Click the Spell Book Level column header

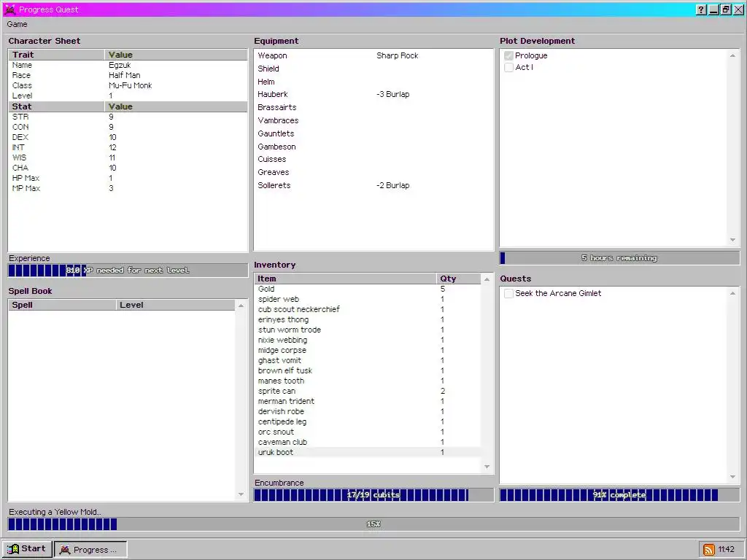click(x=175, y=306)
